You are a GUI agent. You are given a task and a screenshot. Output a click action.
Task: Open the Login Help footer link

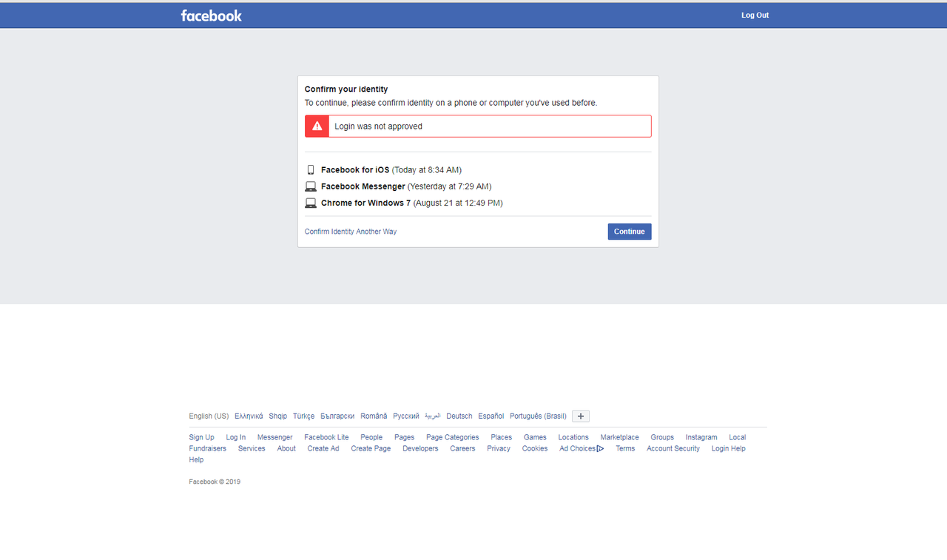click(x=729, y=449)
